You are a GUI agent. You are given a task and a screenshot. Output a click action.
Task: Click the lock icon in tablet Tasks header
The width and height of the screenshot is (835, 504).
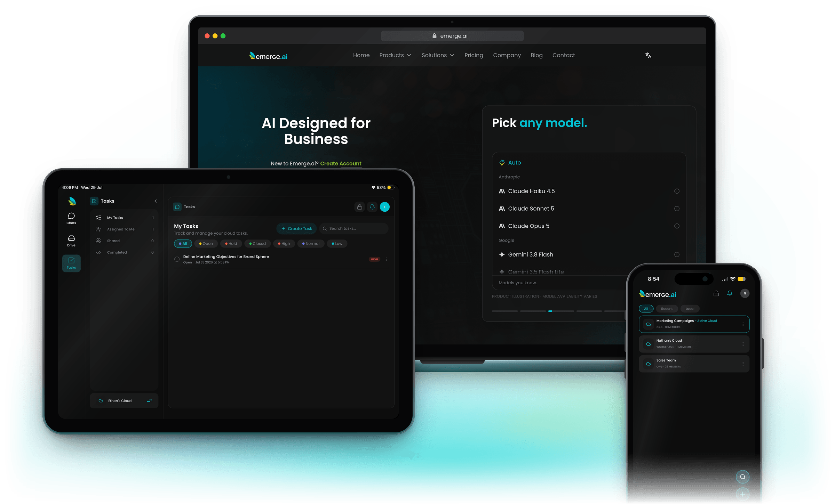[x=359, y=207]
